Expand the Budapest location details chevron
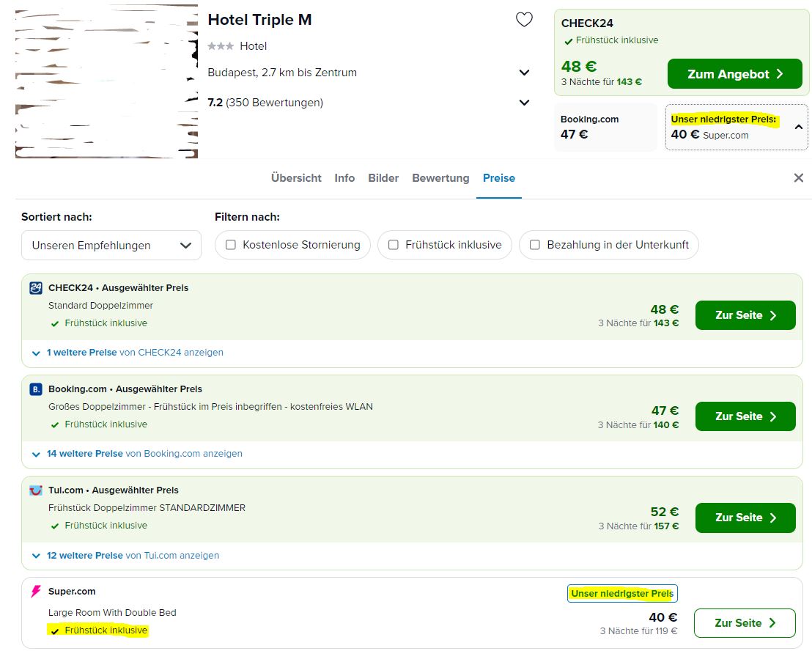Screen dimensions: 812x651 pyautogui.click(x=524, y=73)
